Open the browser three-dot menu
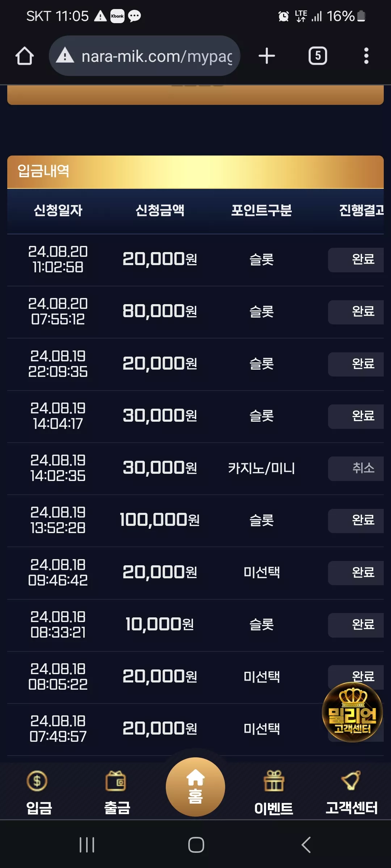The height and width of the screenshot is (868, 391). point(366,56)
